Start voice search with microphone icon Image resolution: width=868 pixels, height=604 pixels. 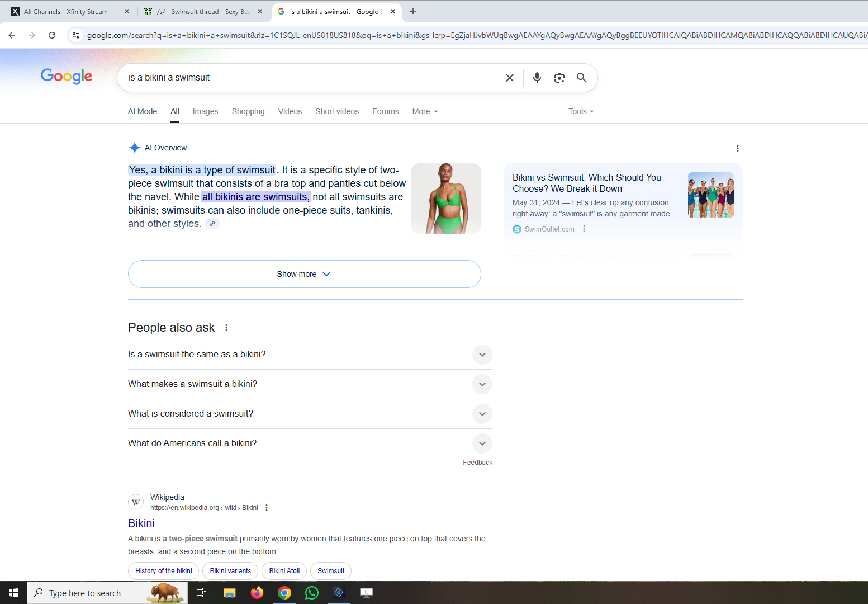tap(537, 78)
